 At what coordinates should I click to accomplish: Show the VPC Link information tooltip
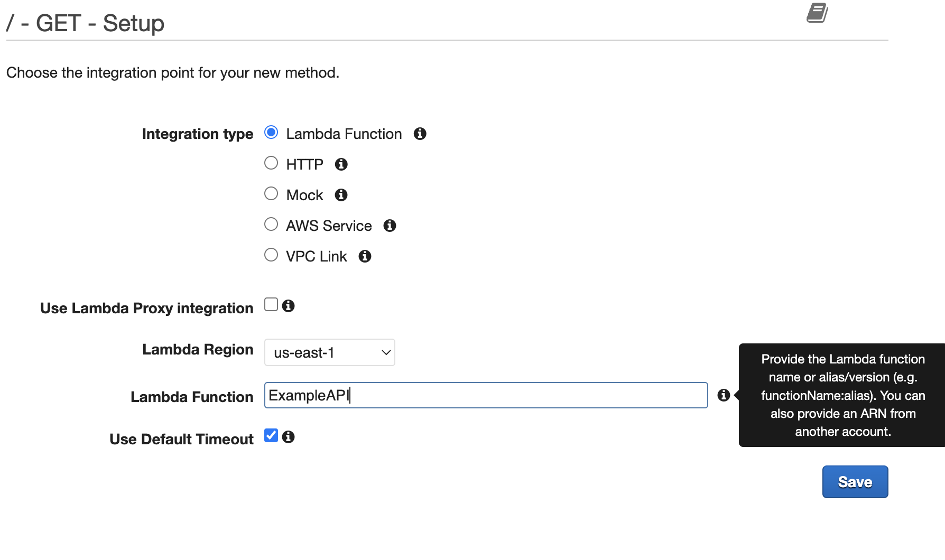tap(365, 256)
